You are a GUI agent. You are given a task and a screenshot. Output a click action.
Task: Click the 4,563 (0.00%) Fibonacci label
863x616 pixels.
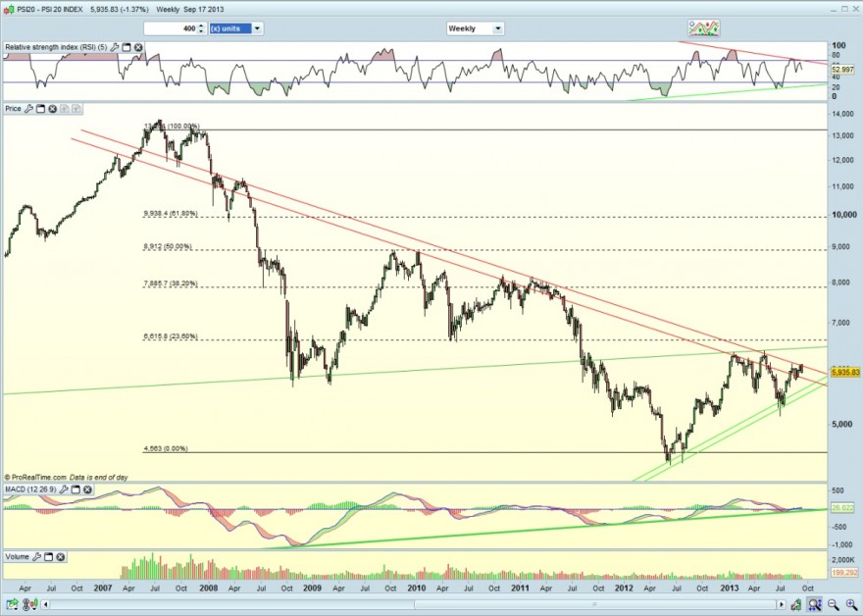[165, 448]
